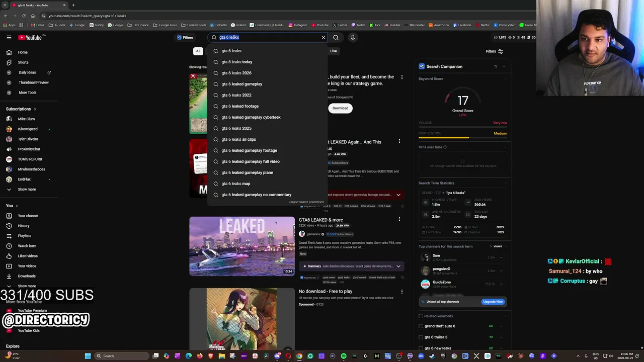This screenshot has width=644, height=362.
Task: Check the "grand theft auto 6" keyword
Action: (x=421, y=326)
